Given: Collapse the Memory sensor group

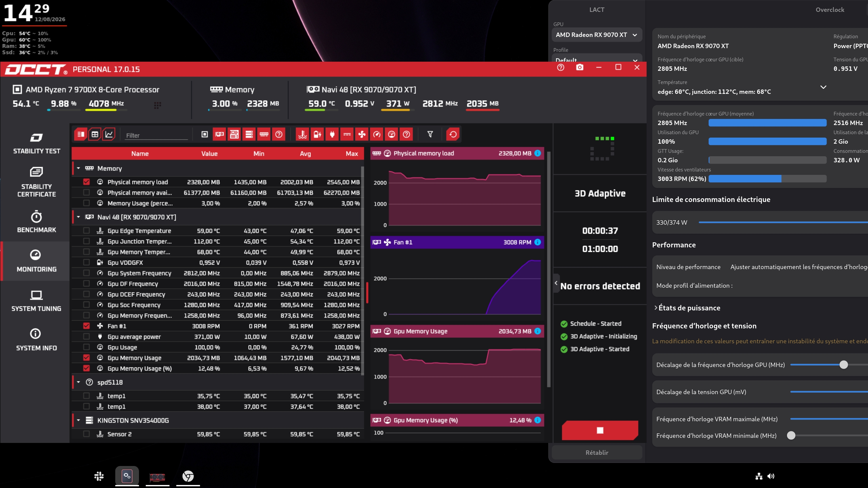Looking at the screenshot, I should pos(78,168).
